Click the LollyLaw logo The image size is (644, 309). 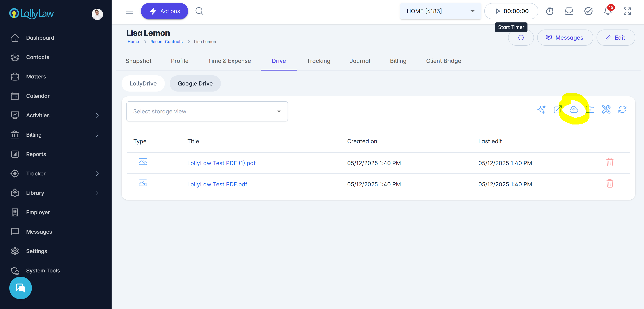(32, 14)
